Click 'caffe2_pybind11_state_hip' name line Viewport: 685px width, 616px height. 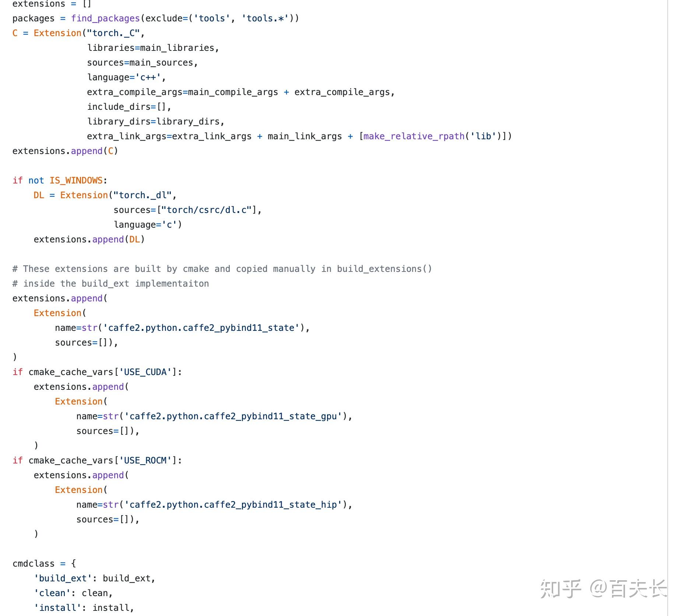(x=214, y=505)
